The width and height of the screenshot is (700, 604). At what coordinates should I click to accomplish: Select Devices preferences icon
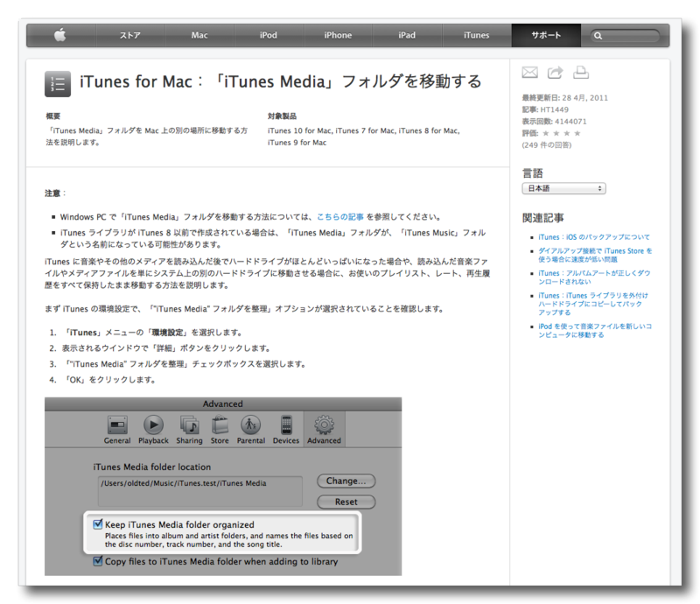(x=286, y=430)
